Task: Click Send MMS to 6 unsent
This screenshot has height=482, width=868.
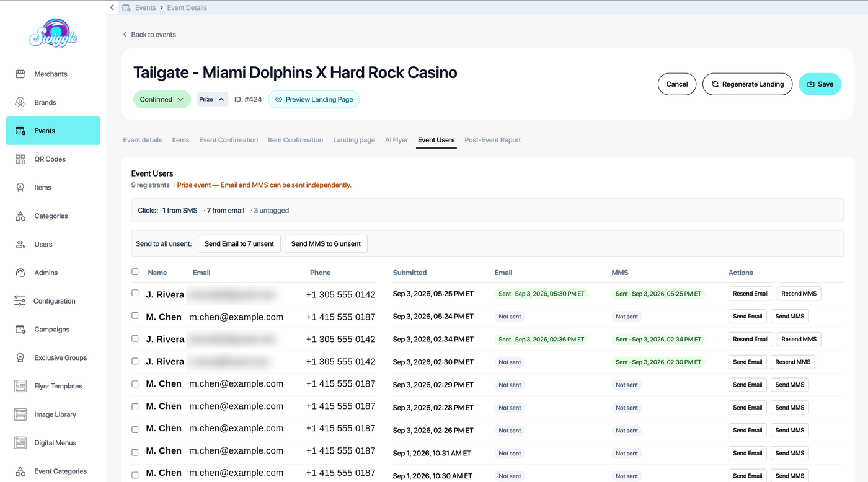Action: pos(326,244)
